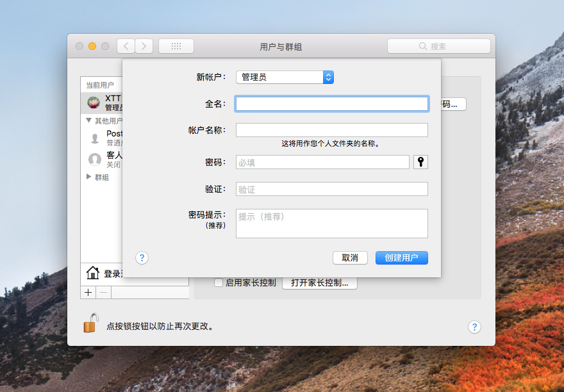This screenshot has height=392, width=564.
Task: Click 打开家长控制 button
Action: (320, 283)
